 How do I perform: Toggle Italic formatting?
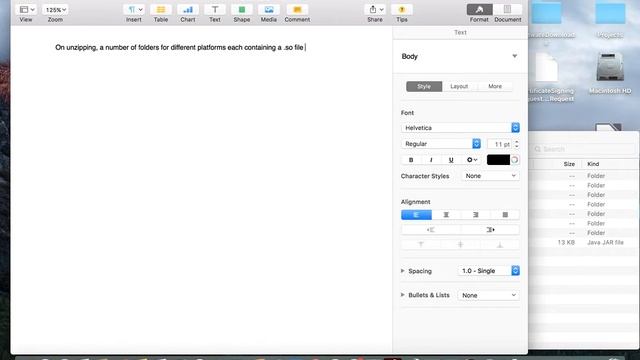pyautogui.click(x=431, y=160)
